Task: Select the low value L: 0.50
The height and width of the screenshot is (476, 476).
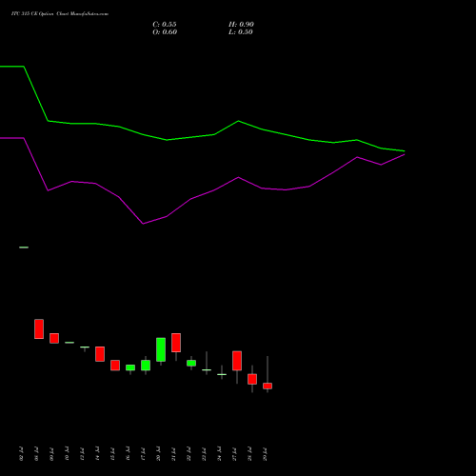Action: pos(241,32)
